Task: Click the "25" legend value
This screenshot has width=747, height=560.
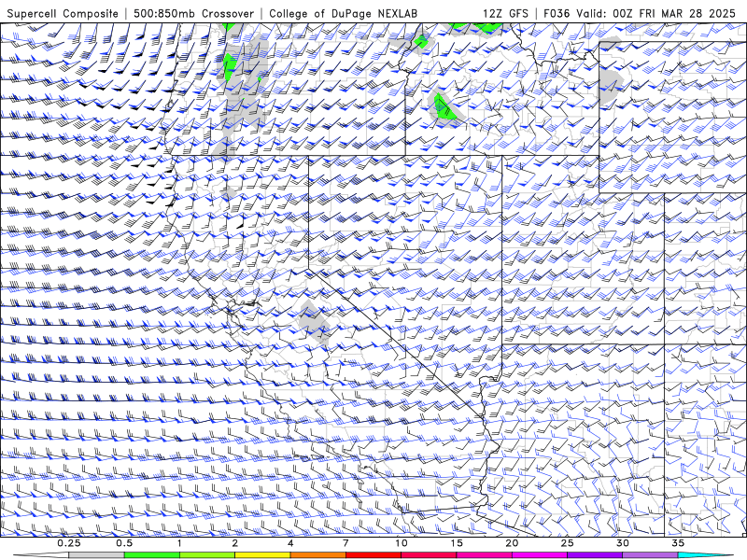Action: [x=567, y=543]
